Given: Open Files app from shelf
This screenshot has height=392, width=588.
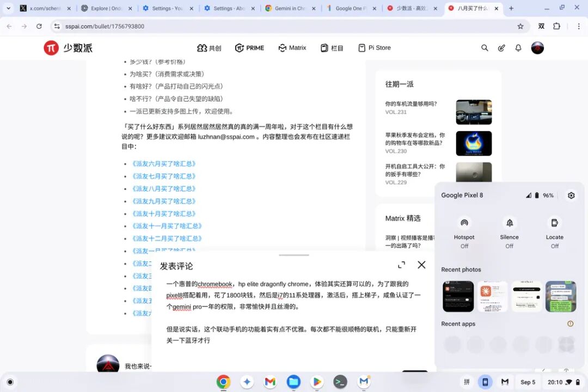Looking at the screenshot, I should click(293, 382).
